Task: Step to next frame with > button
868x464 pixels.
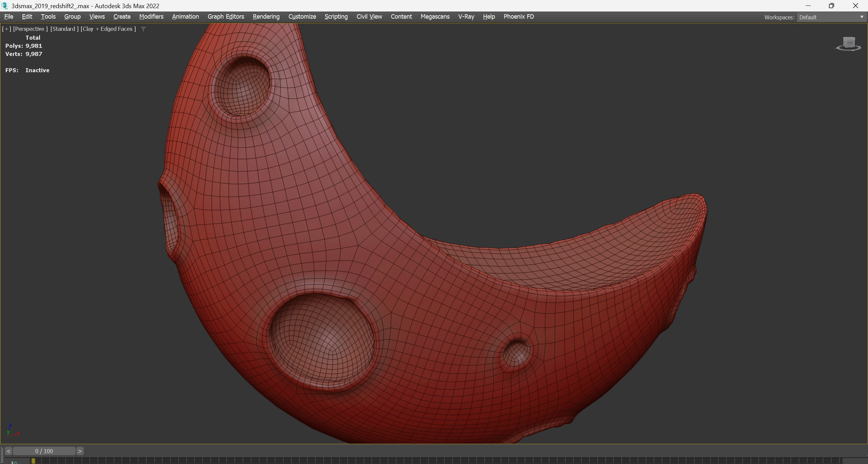Action: tap(80, 451)
